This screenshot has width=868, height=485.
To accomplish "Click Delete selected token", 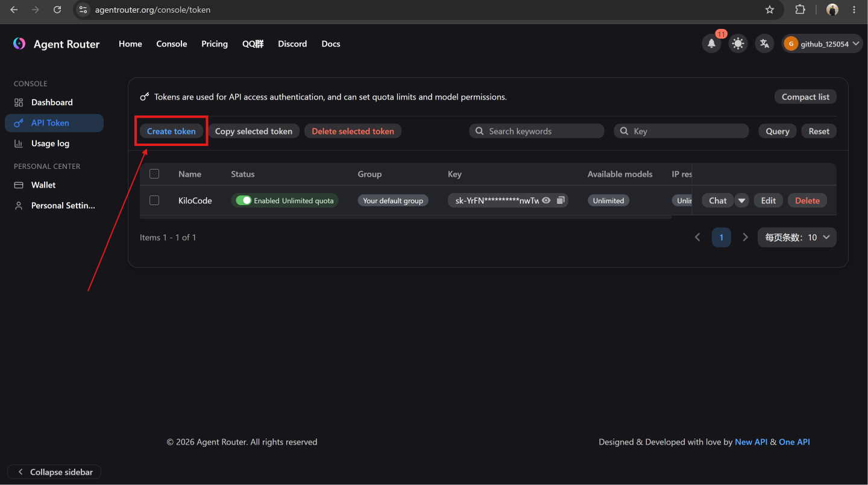I will click(353, 131).
